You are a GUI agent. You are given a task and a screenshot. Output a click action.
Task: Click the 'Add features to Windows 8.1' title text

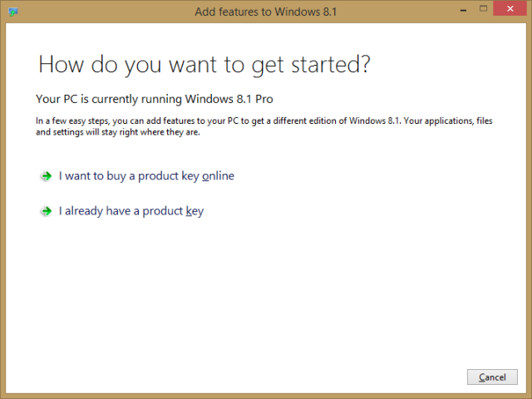click(x=266, y=12)
